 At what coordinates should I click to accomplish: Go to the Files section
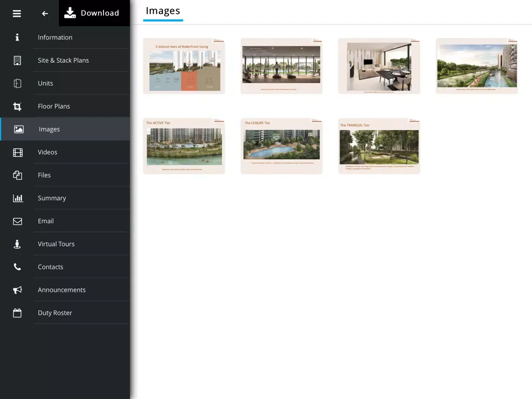pyautogui.click(x=44, y=175)
